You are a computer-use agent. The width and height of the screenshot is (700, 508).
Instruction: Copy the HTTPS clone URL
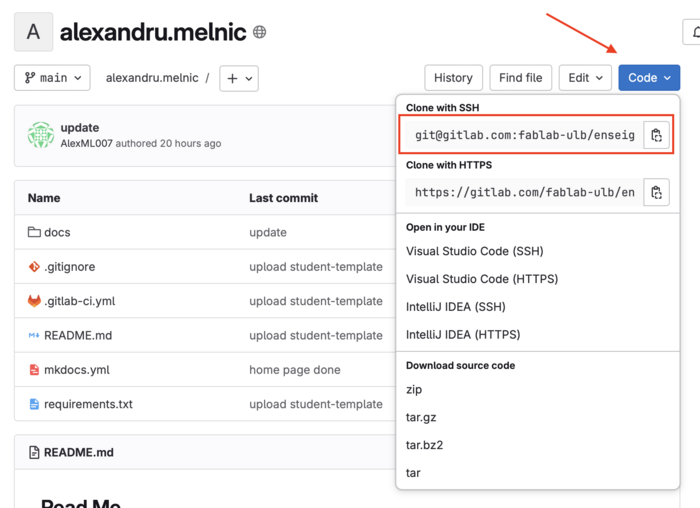tap(656, 192)
